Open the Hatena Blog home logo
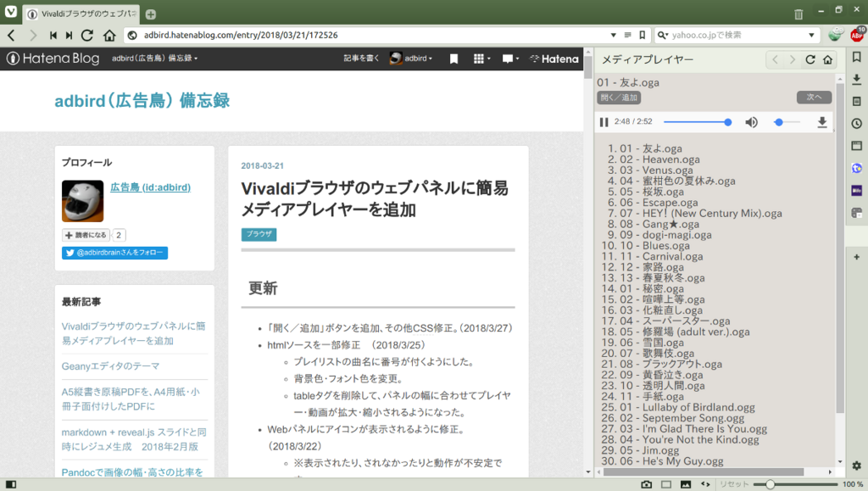 [x=53, y=59]
